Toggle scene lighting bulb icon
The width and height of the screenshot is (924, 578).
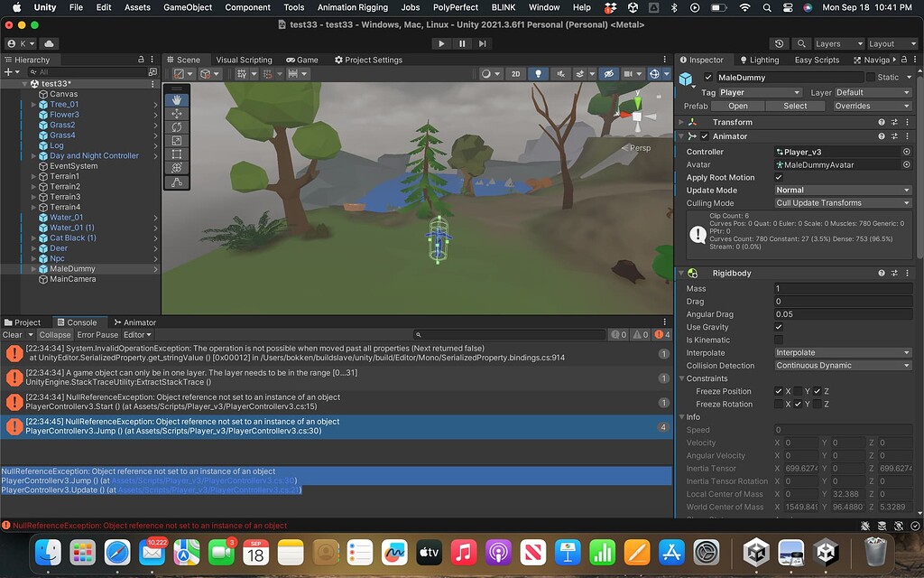click(539, 74)
